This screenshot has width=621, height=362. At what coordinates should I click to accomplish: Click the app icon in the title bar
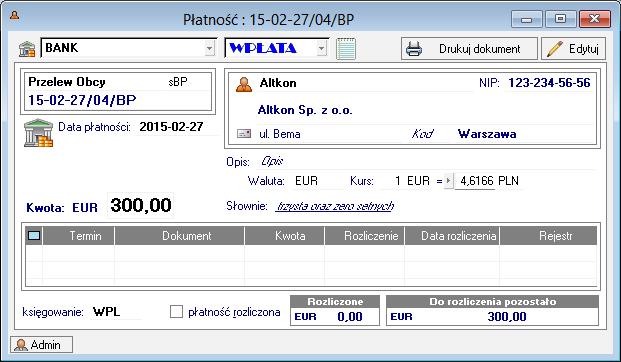pyautogui.click(x=15, y=15)
